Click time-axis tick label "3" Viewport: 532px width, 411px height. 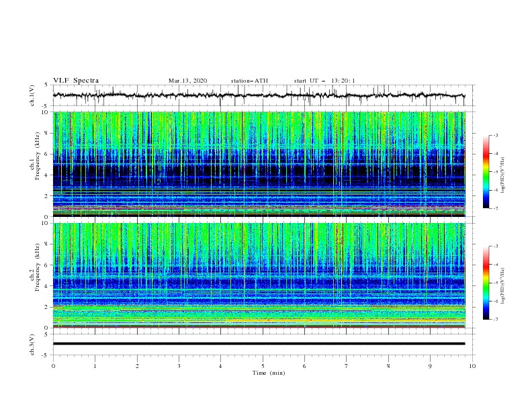[x=179, y=366]
